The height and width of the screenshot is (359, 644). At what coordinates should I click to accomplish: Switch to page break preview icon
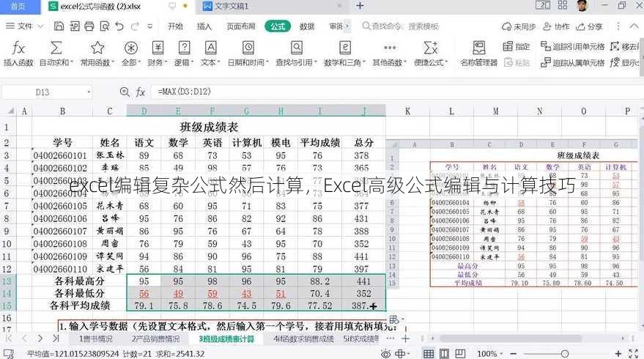click(460, 354)
